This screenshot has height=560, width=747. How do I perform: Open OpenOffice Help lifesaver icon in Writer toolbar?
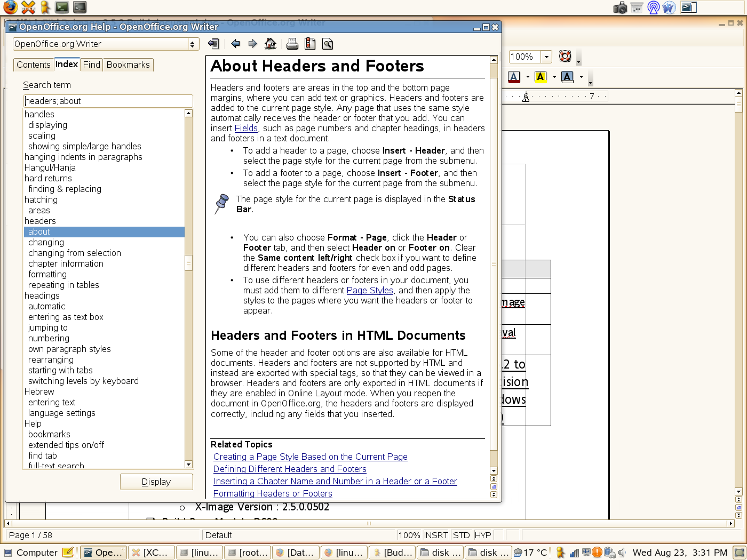pyautogui.click(x=565, y=56)
